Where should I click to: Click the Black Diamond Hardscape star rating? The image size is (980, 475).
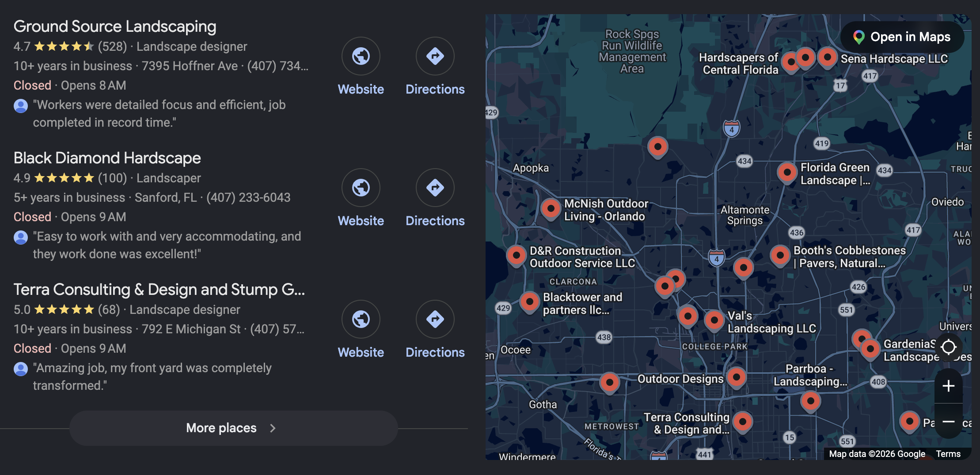[64, 178]
